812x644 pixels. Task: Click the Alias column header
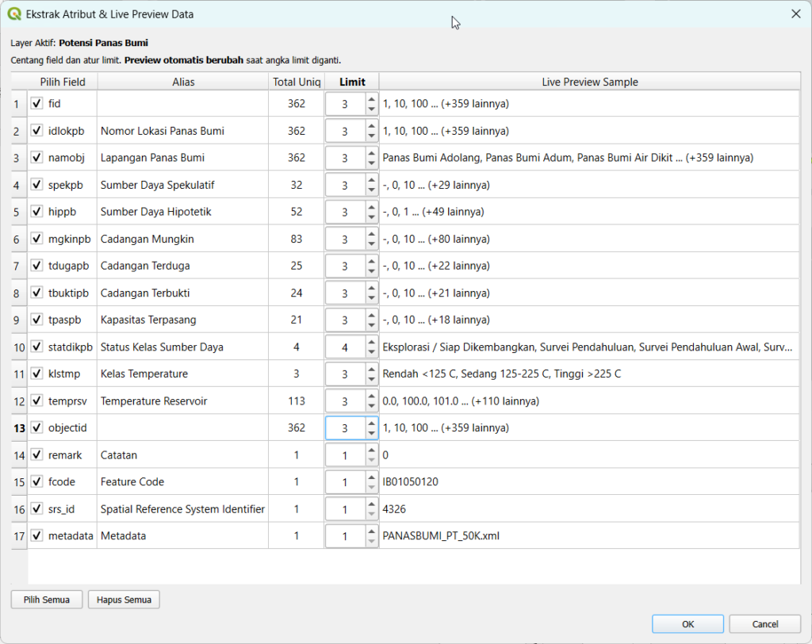[x=182, y=82]
